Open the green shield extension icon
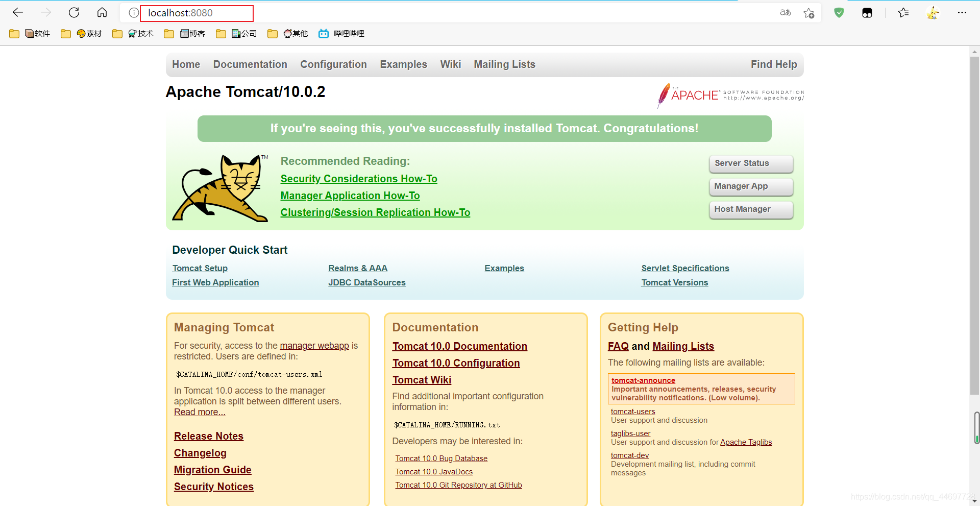This screenshot has width=980, height=506. (839, 13)
